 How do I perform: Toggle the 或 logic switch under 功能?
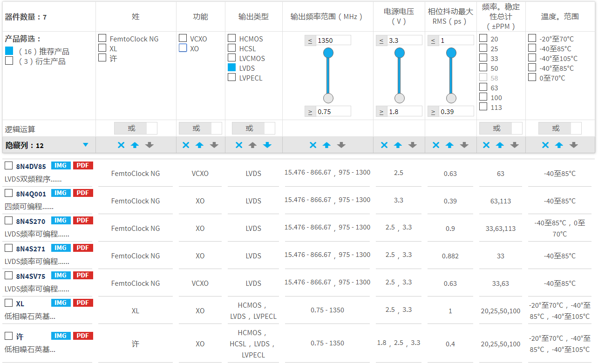pos(200,128)
